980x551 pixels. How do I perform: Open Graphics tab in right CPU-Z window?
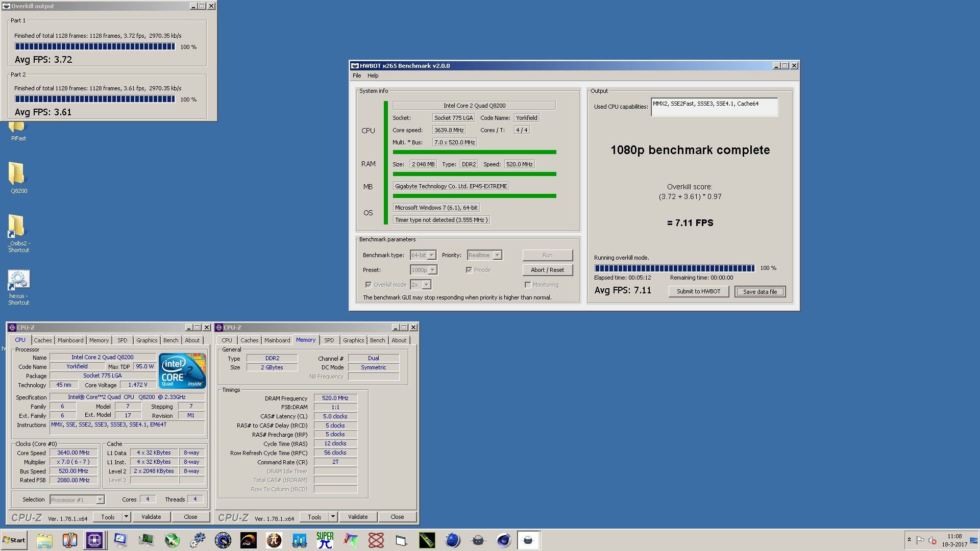354,340
